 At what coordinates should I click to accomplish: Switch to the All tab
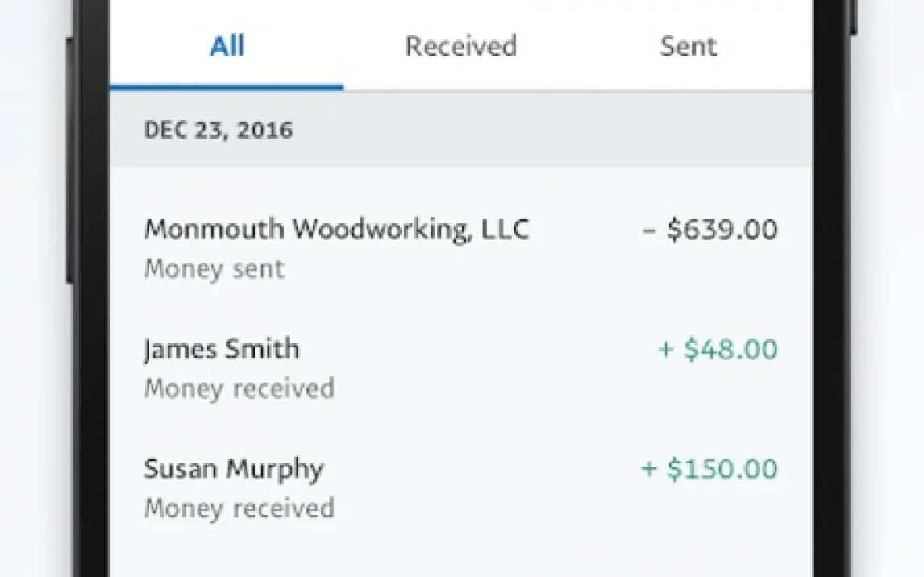227,47
